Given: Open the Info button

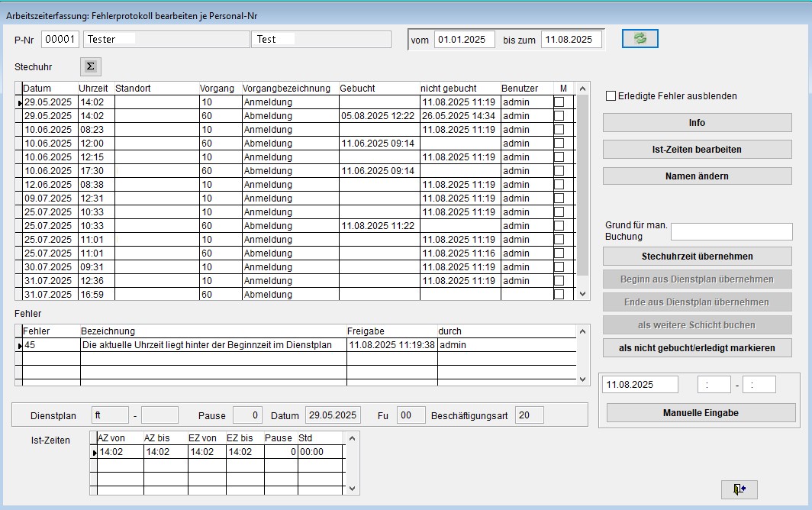Looking at the screenshot, I should 697,123.
